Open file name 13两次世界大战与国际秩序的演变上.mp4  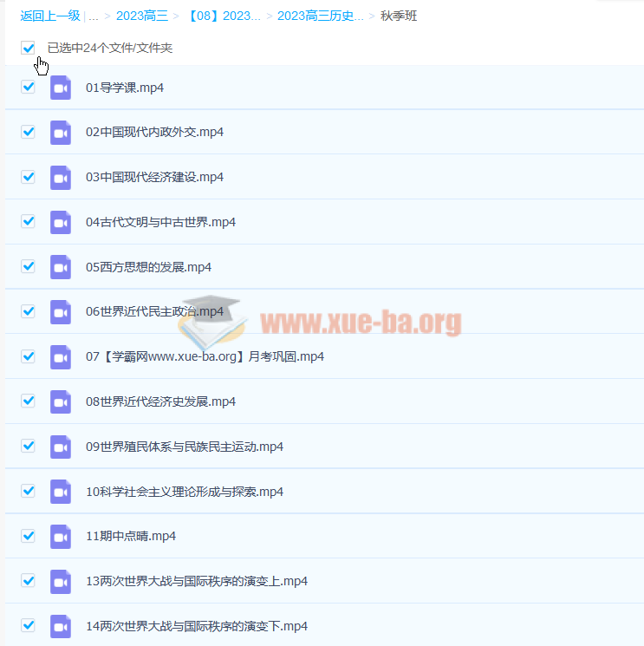click(197, 581)
